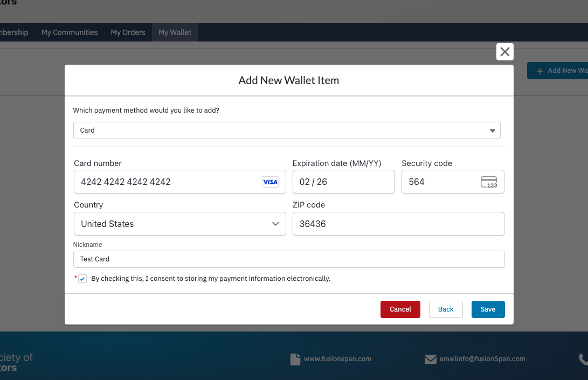Edit the Nickname field containing Test Card
This screenshot has height=380, width=588.
pyautogui.click(x=289, y=259)
